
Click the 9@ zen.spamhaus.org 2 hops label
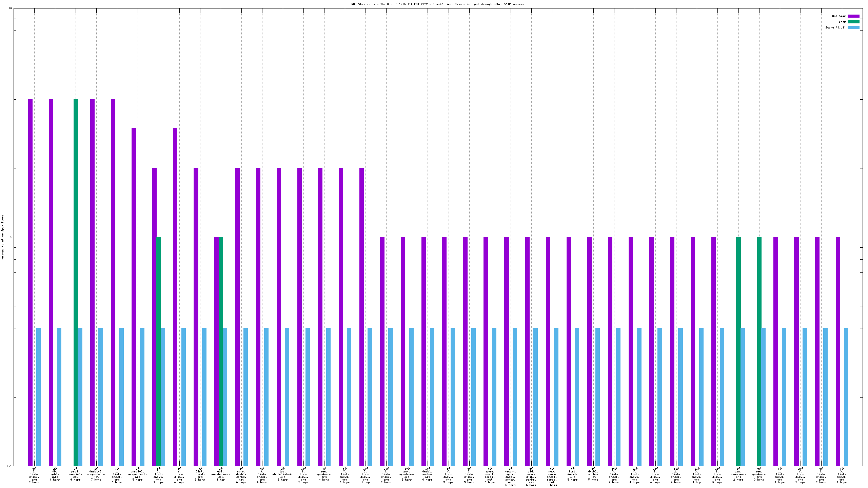tap(738, 474)
